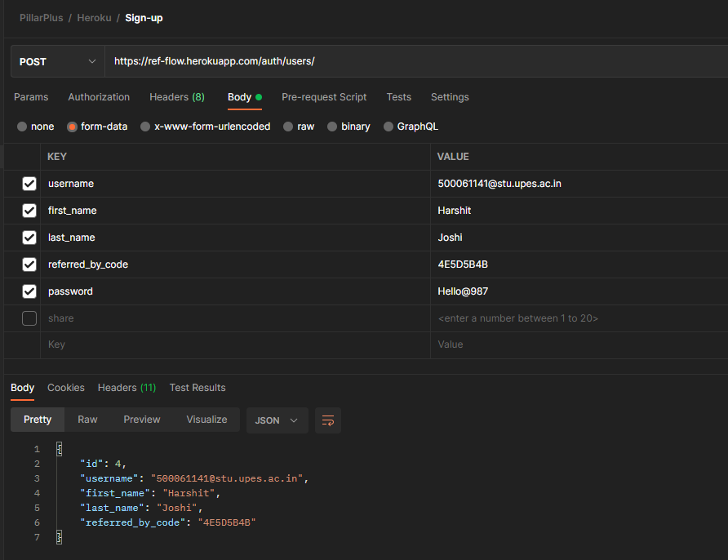The image size is (728, 560).
Task: Click the "id": 4 response line
Action: 103,464
